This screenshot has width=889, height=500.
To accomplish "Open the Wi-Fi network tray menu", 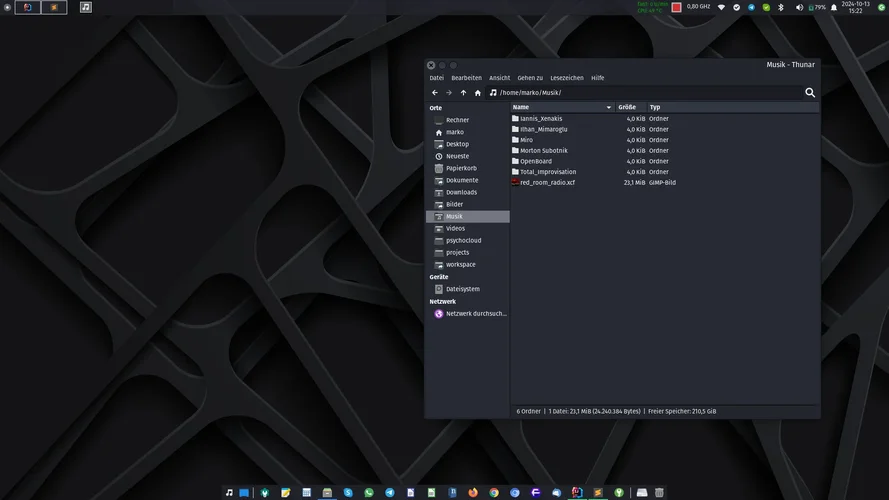I will [721, 7].
